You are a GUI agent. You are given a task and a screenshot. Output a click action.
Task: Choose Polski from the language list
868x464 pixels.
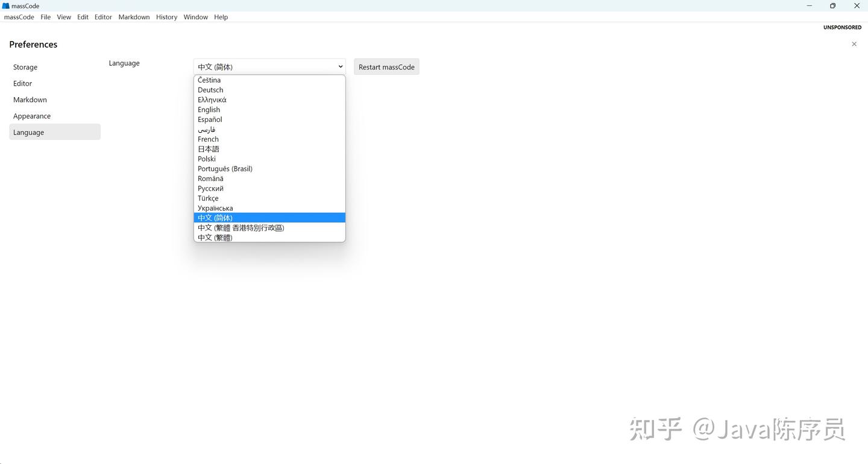tap(269, 159)
